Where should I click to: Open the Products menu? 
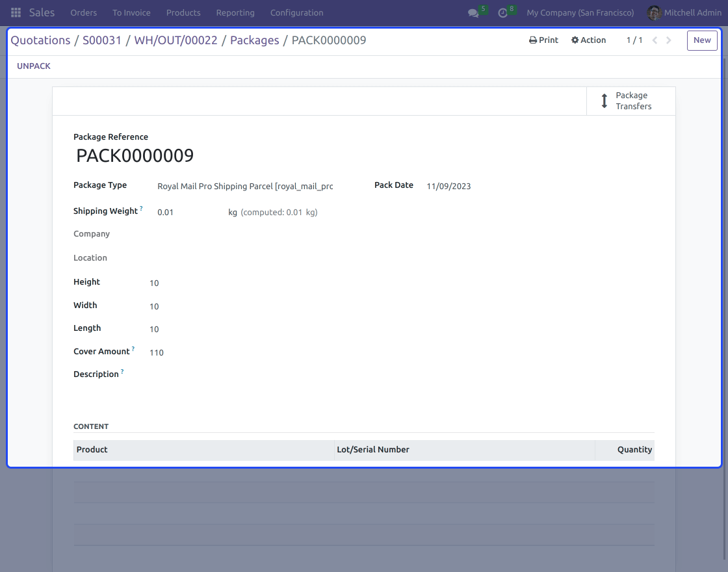183,12
